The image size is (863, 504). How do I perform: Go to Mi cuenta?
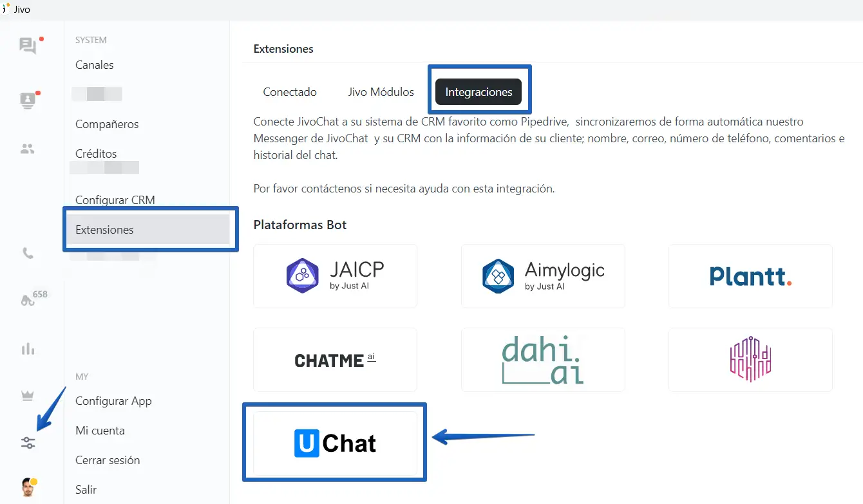click(100, 431)
